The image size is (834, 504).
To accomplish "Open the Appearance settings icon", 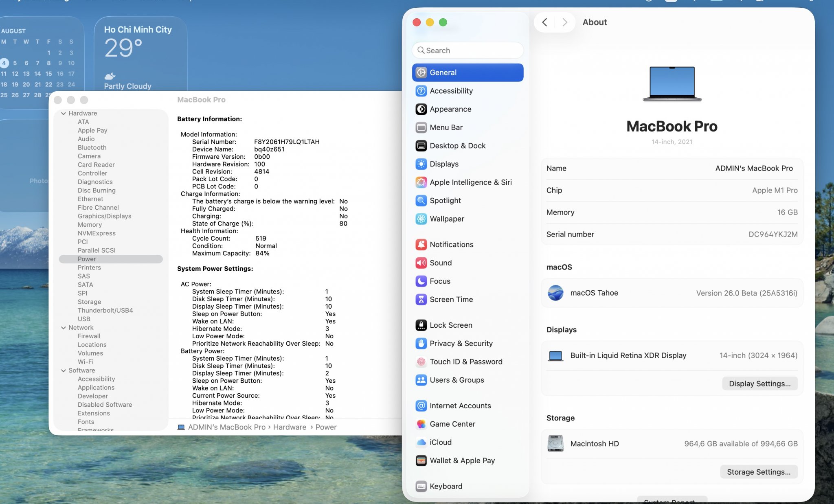I will click(421, 109).
